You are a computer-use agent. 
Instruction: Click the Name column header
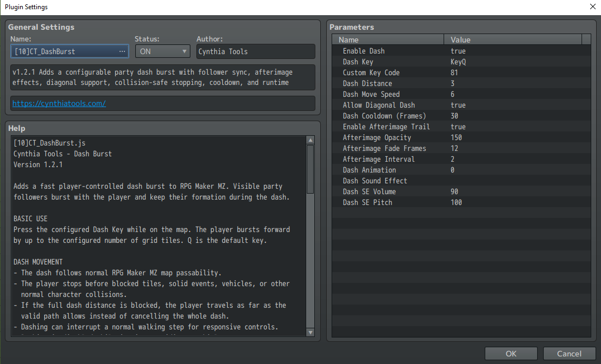[x=388, y=40]
